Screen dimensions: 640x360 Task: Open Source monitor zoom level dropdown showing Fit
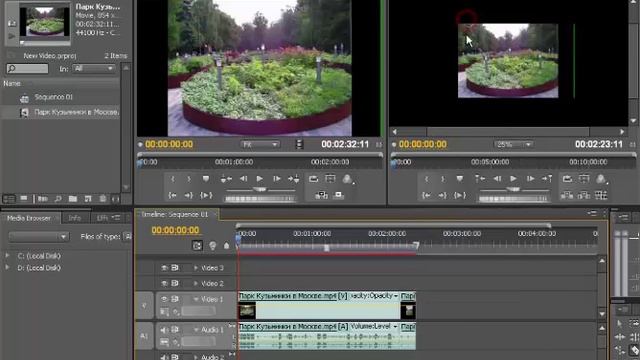(260, 144)
